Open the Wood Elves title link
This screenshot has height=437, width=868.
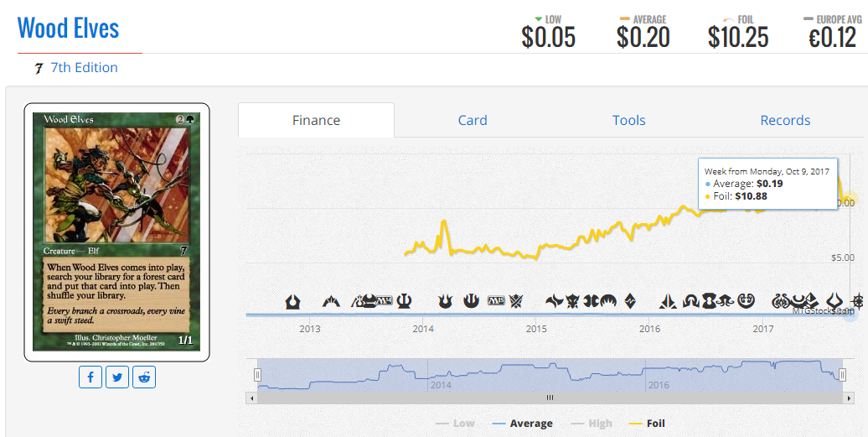point(68,28)
